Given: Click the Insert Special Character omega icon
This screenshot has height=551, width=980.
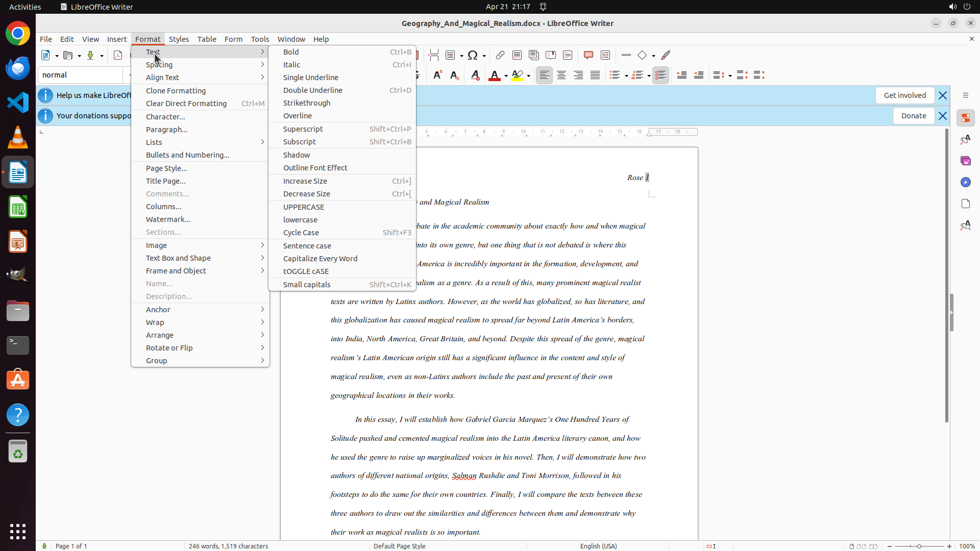Looking at the screenshot, I should pyautogui.click(x=473, y=55).
